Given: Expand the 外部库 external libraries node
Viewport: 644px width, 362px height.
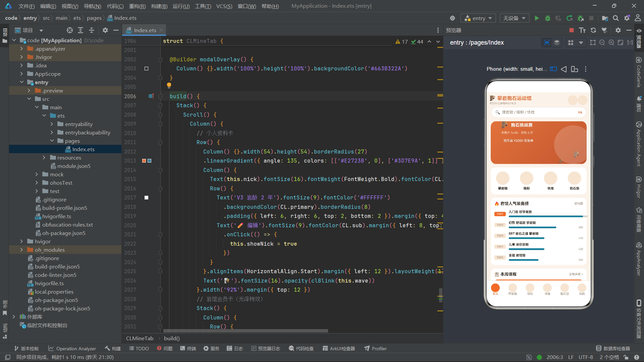Looking at the screenshot, I should point(14,317).
